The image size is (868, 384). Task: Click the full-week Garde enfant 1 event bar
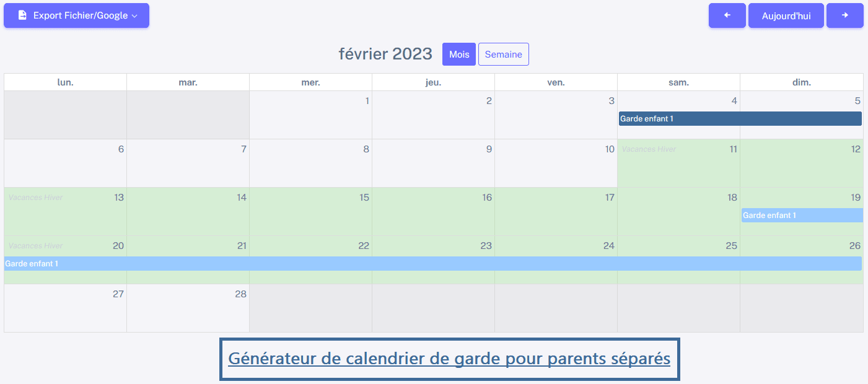[x=432, y=264]
